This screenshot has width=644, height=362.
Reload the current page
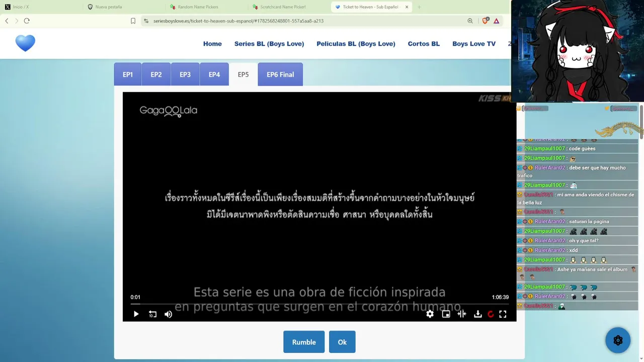pos(27,21)
